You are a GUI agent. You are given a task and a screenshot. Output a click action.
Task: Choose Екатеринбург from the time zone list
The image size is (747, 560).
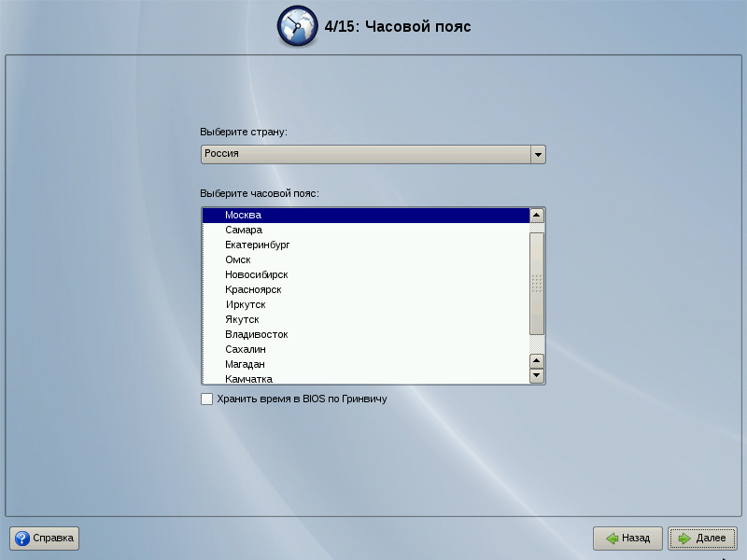[257, 245]
